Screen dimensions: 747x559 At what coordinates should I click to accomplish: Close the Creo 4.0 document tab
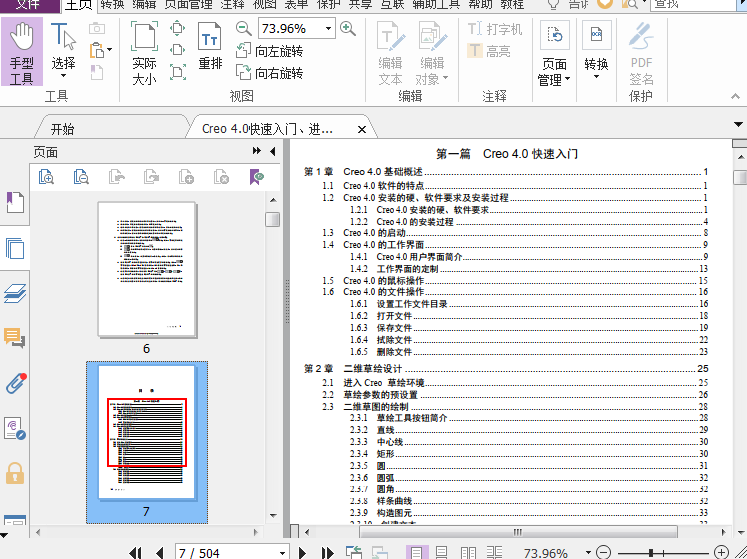click(362, 129)
